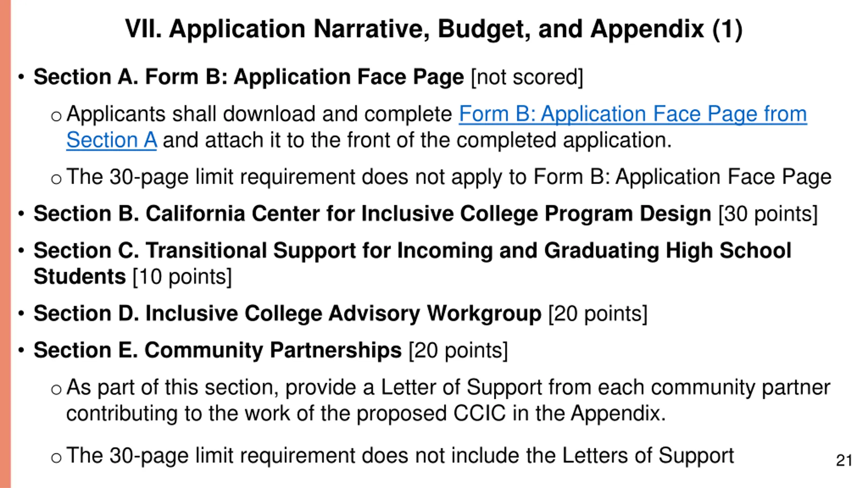
Task: Click the sentence about Form B page limit
Action: (x=449, y=178)
